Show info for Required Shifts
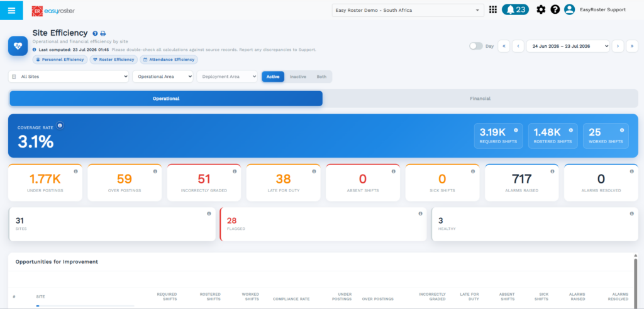The height and width of the screenshot is (309, 644). pos(516,130)
